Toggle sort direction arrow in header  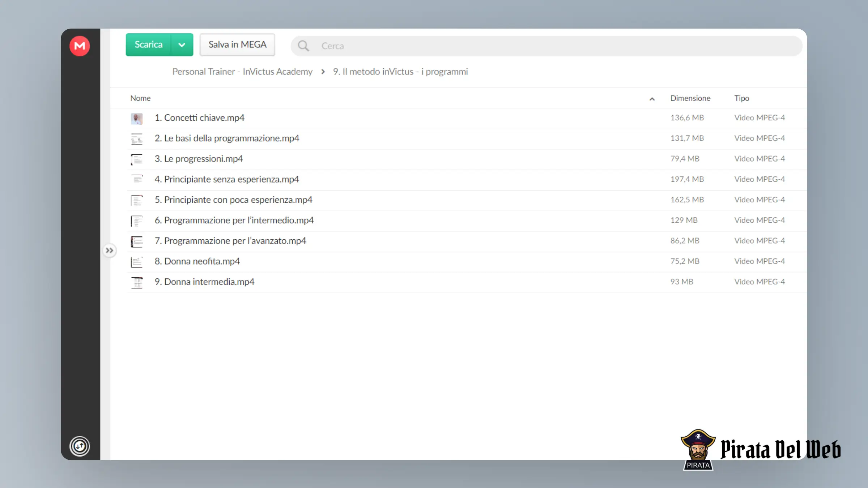pos(652,99)
